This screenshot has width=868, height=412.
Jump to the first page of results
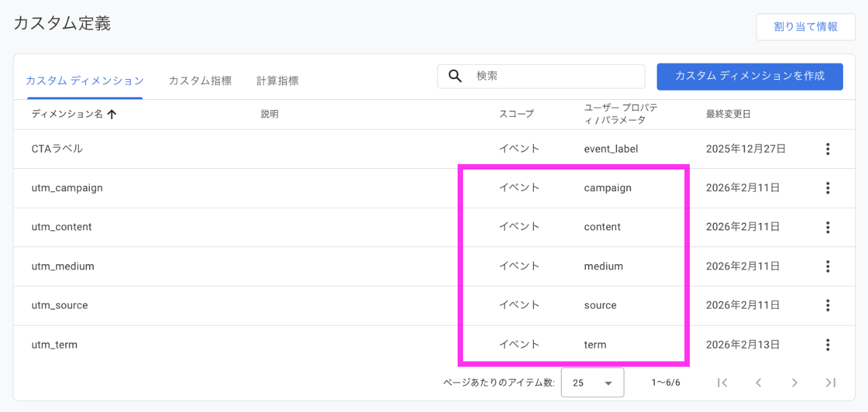[722, 382]
